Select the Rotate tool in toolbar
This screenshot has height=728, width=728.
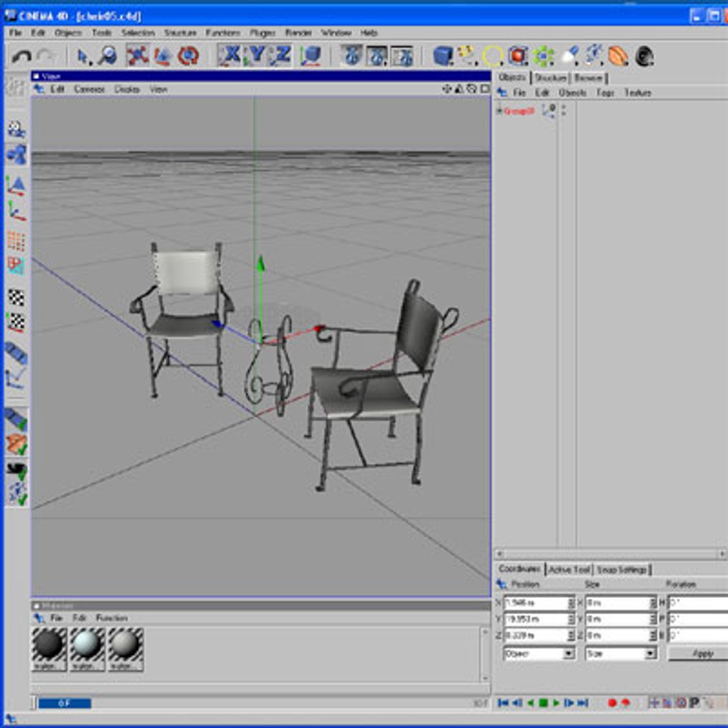[x=188, y=56]
